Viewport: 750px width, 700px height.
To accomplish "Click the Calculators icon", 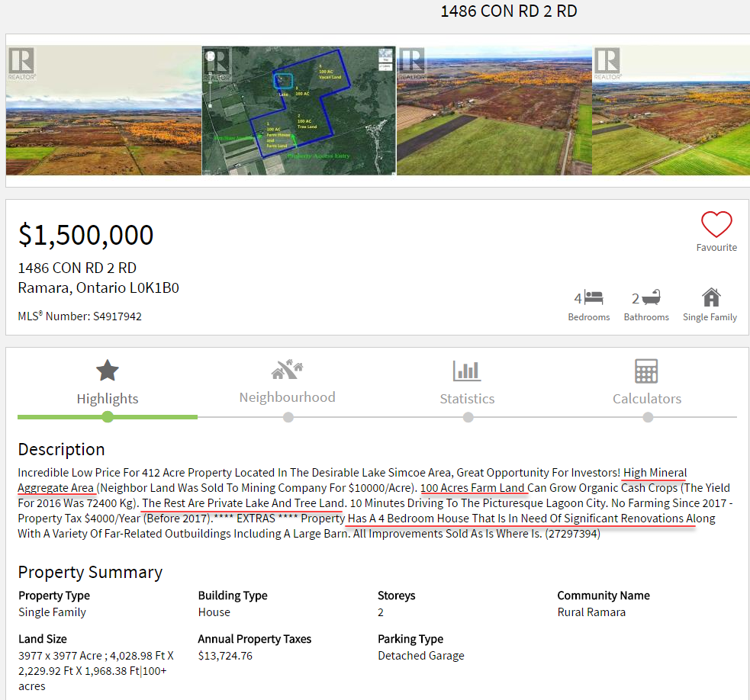I will click(x=646, y=371).
